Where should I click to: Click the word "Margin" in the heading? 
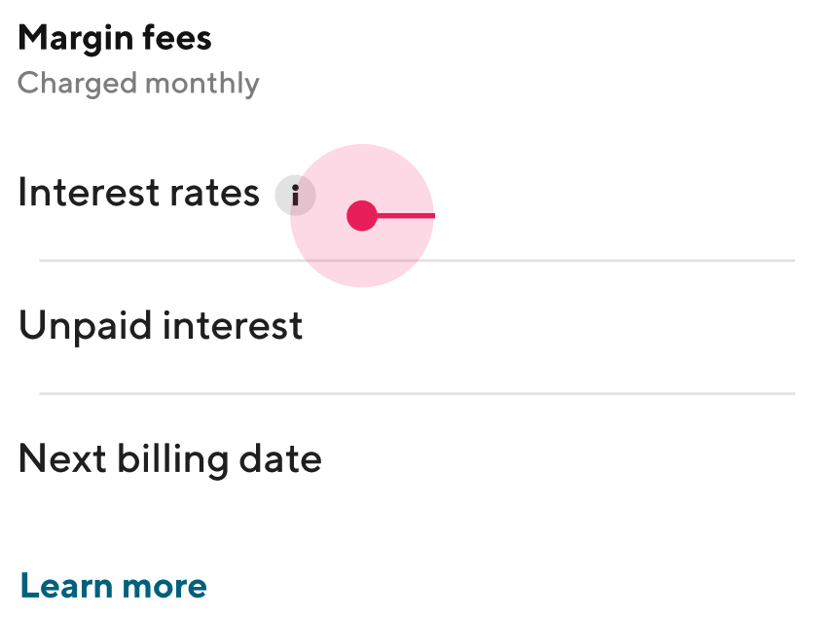pos(72,39)
